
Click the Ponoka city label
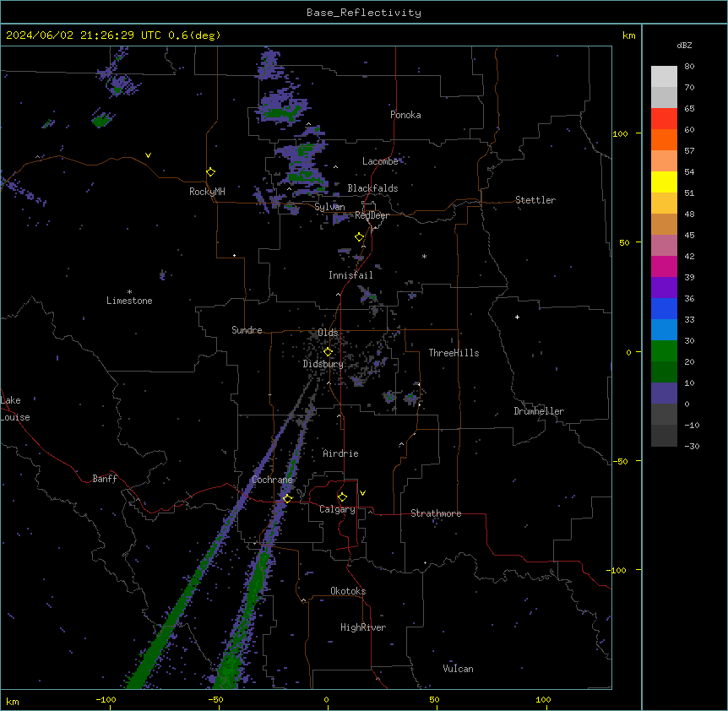point(405,115)
